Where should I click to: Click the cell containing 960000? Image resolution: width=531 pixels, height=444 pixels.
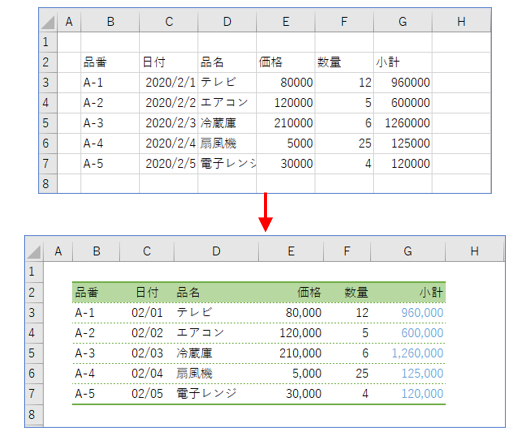click(403, 83)
